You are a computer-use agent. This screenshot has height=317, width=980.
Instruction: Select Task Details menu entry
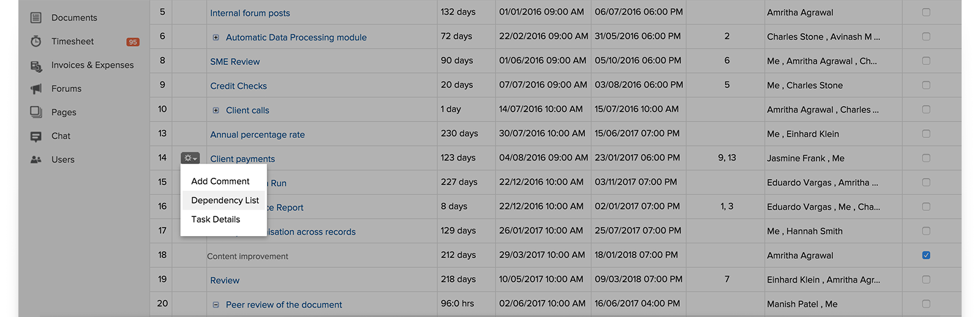[216, 220]
